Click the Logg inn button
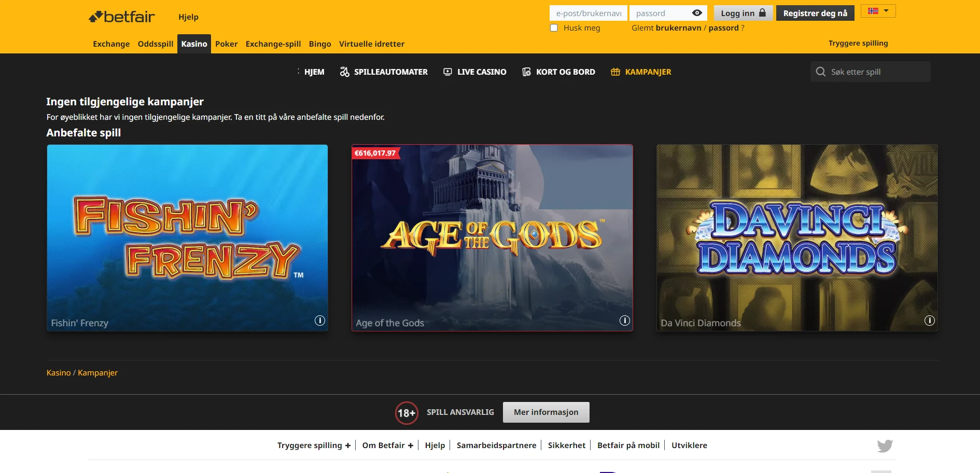The width and height of the screenshot is (980, 473). [x=743, y=13]
